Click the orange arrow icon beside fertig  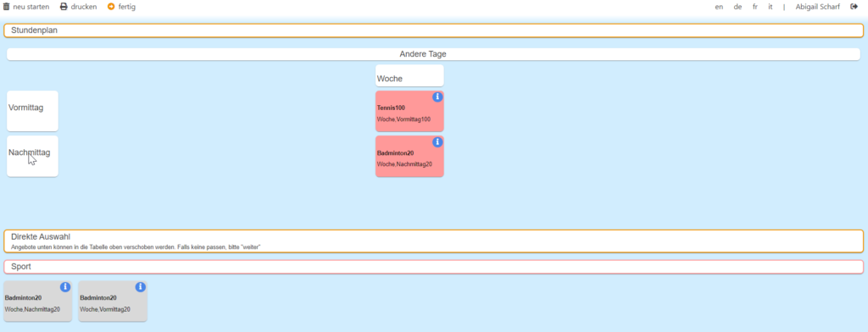point(111,7)
